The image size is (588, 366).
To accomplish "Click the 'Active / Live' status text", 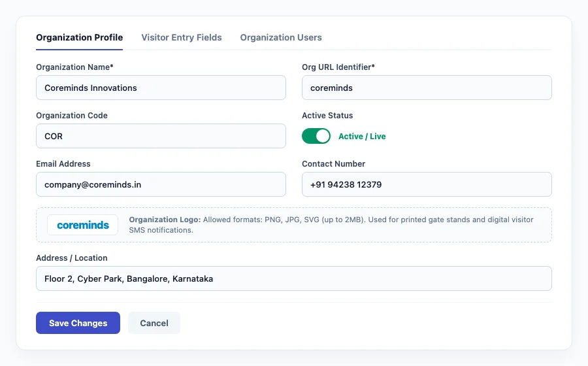I will (362, 137).
